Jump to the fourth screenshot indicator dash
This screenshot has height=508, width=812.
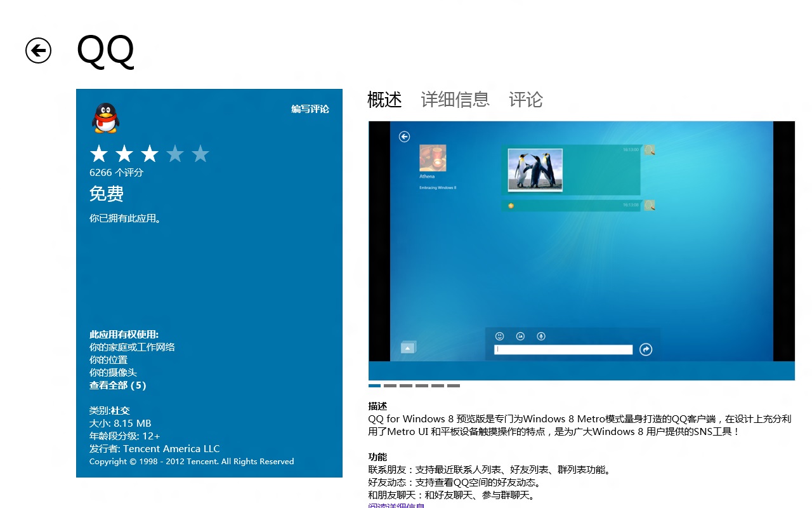click(422, 385)
